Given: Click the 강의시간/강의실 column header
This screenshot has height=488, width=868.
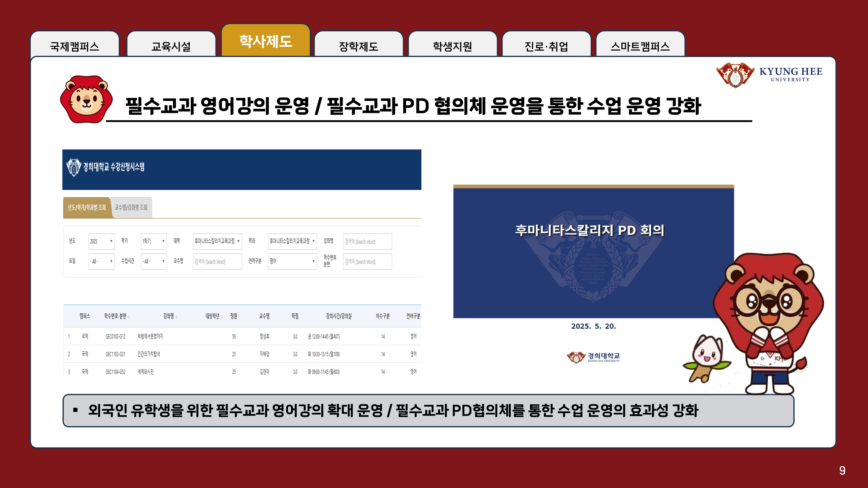Looking at the screenshot, I should click(x=339, y=316).
